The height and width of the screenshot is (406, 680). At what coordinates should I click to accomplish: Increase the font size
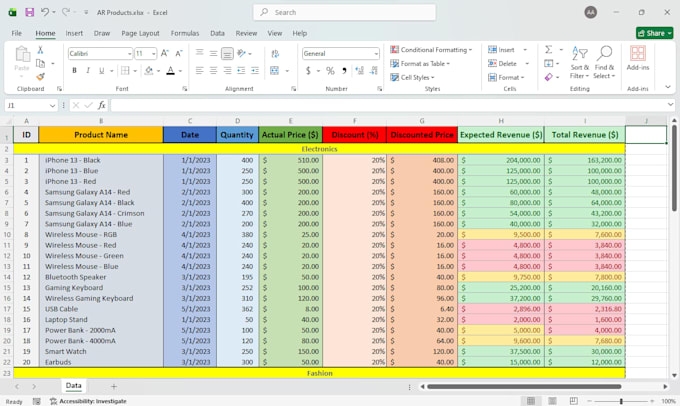pos(164,53)
